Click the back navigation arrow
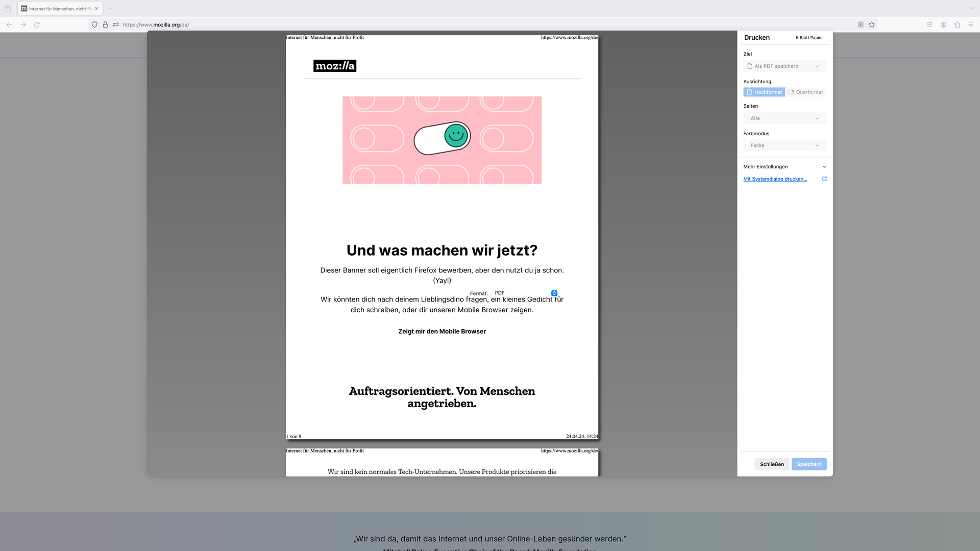 pyautogui.click(x=9, y=24)
